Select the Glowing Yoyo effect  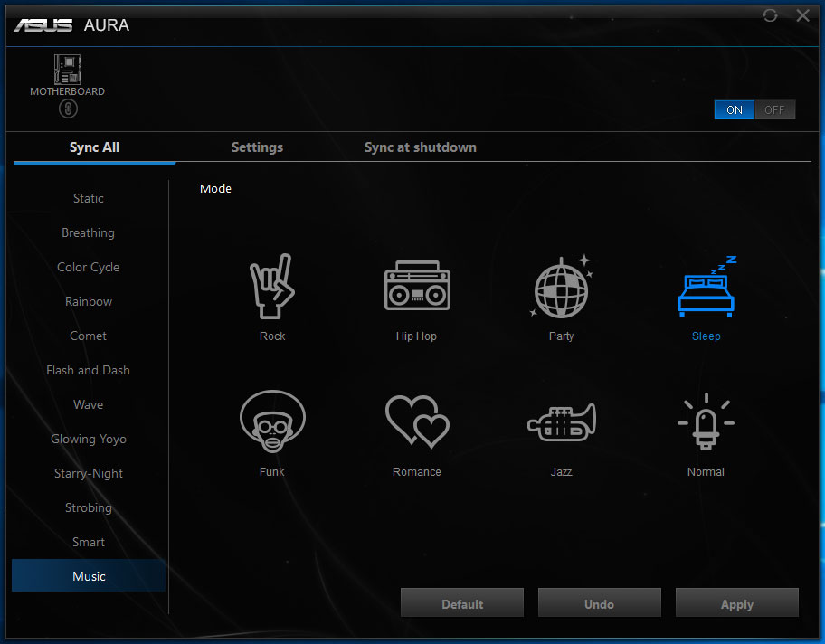89,439
